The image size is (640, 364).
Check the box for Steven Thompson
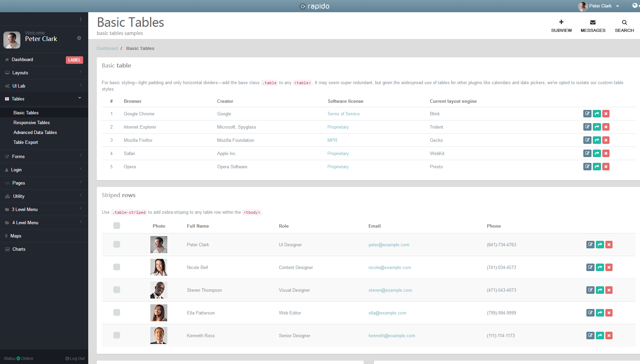[117, 290]
